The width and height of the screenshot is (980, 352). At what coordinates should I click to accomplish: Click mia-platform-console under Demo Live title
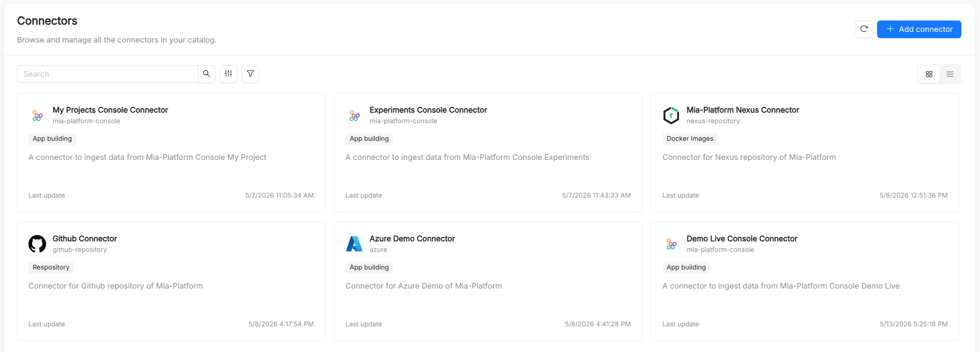click(720, 250)
